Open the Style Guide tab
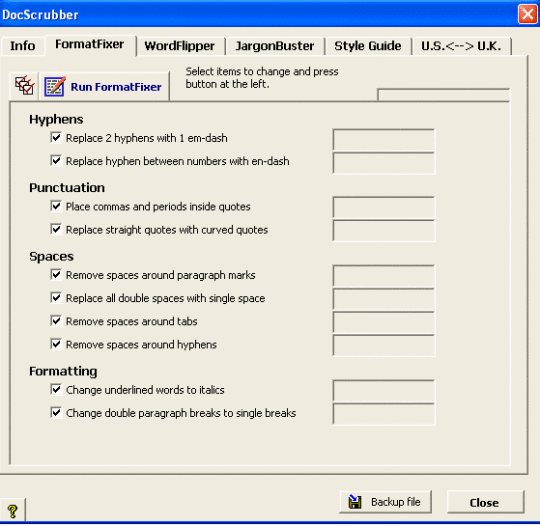Viewport: 540px width, 526px height. 368,46
